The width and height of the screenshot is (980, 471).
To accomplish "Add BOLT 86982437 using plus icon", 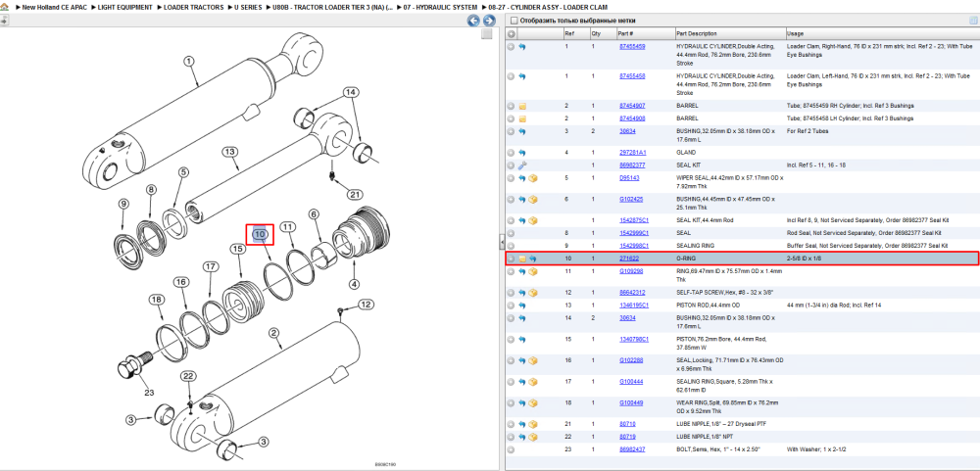I will [x=512, y=449].
